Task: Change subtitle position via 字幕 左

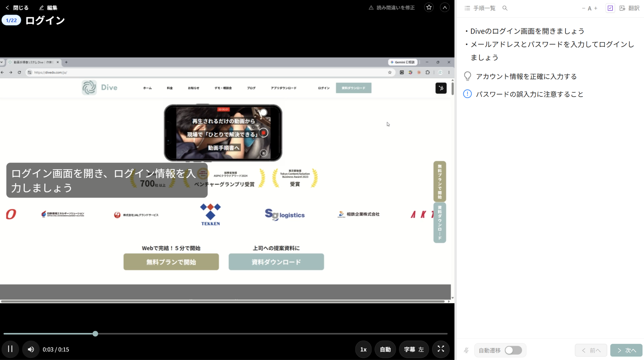Action: [414, 349]
